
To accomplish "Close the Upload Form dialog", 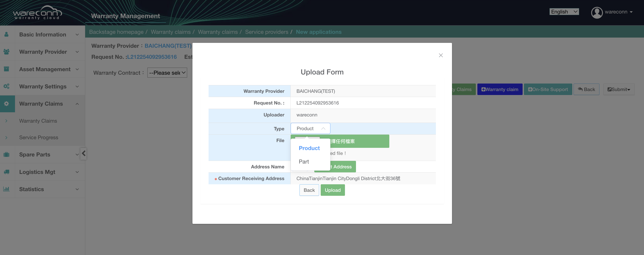I will click(441, 55).
